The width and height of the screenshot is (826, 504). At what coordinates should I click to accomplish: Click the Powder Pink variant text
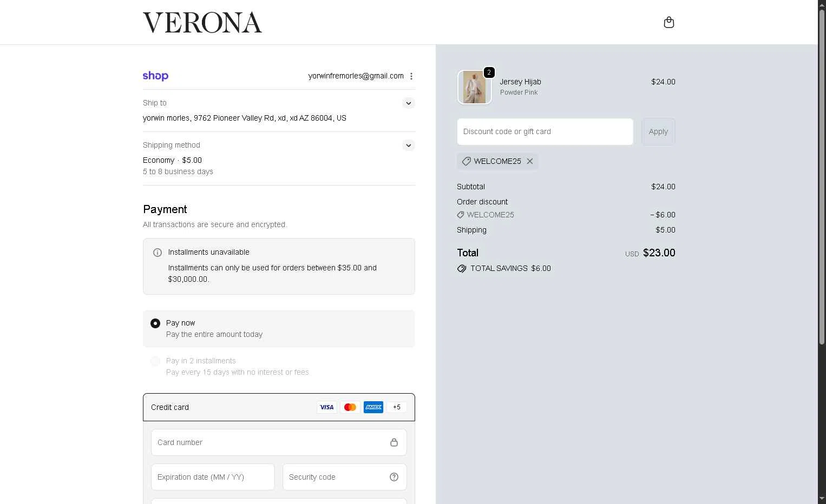coord(519,92)
